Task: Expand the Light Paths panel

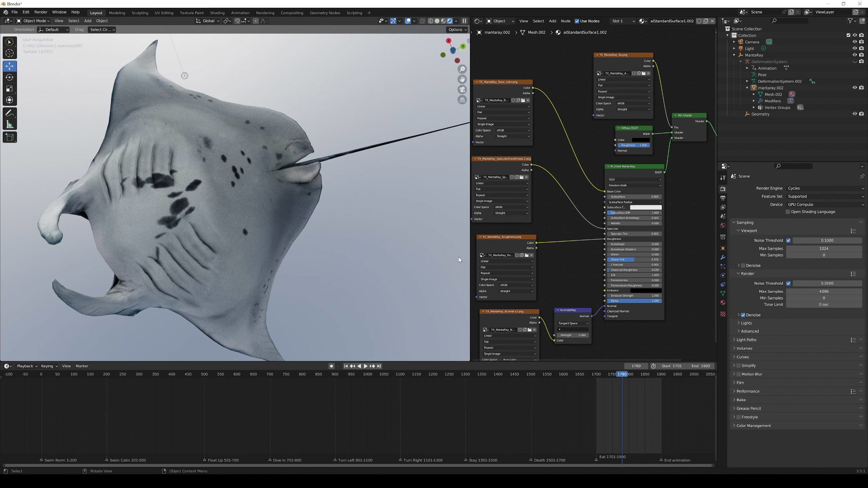Action: coord(746,340)
